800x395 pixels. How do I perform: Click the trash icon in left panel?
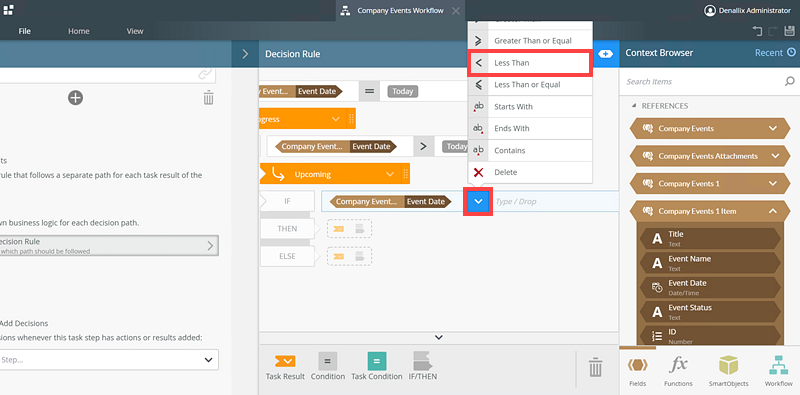208,97
